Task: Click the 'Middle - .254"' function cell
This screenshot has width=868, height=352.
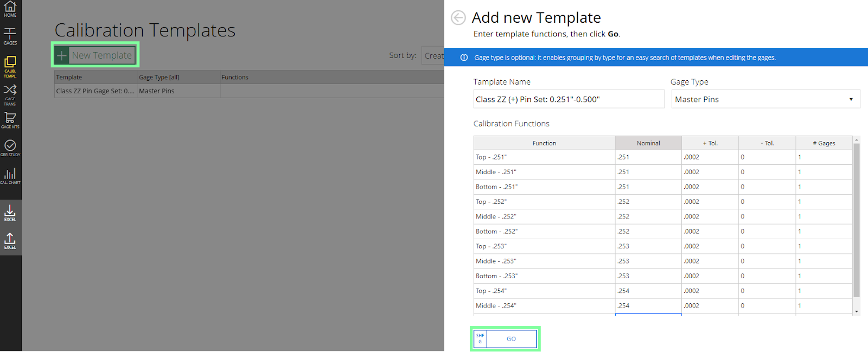Action: [544, 306]
